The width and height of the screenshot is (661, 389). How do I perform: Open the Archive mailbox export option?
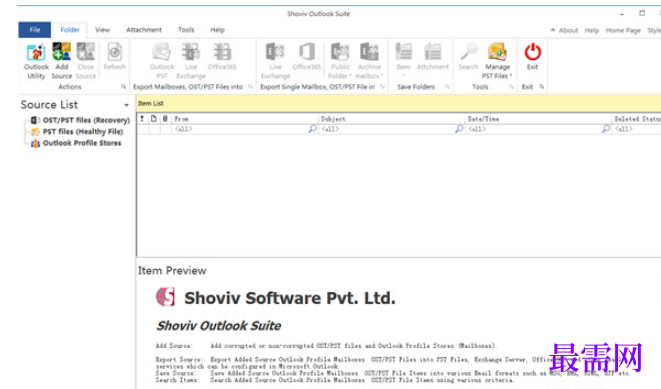[369, 61]
